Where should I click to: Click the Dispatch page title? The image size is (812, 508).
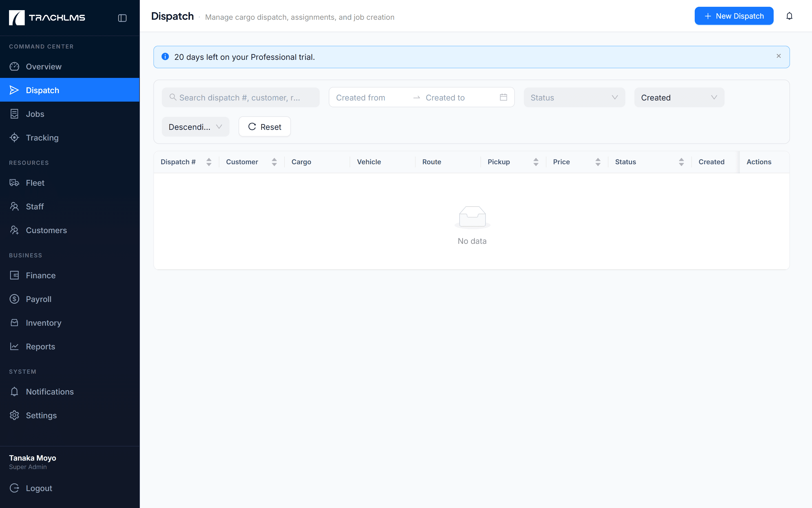coord(173,16)
